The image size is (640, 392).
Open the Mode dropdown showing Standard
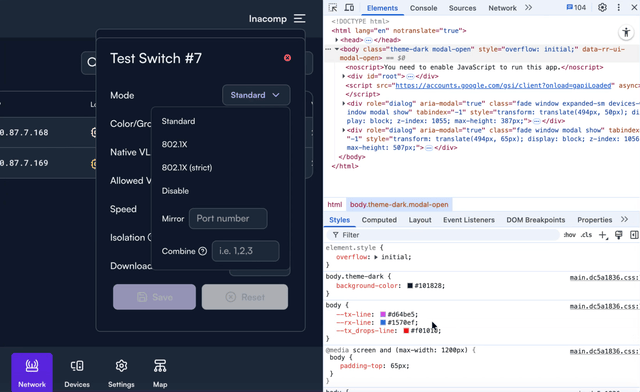[x=256, y=95]
